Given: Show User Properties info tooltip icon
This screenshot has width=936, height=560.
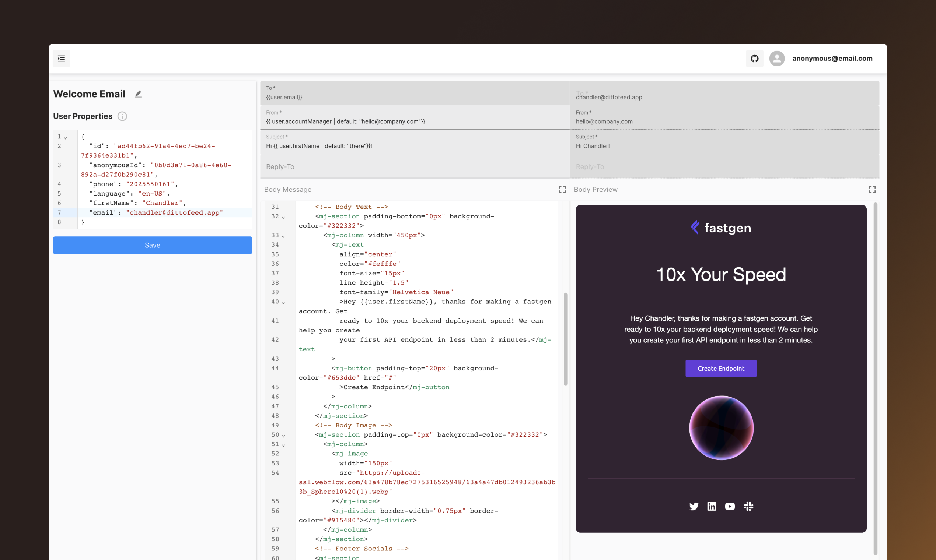Looking at the screenshot, I should click(122, 116).
